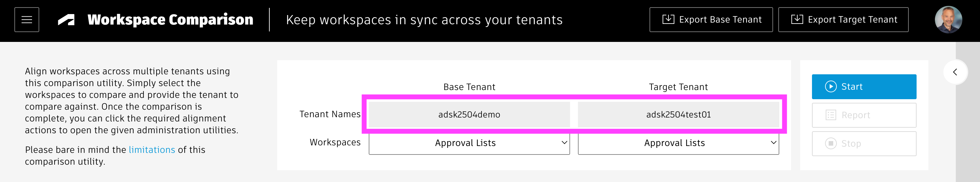The width and height of the screenshot is (980, 182).
Task: Expand the Base Tenant Approval Lists dropdown
Action: [469, 143]
